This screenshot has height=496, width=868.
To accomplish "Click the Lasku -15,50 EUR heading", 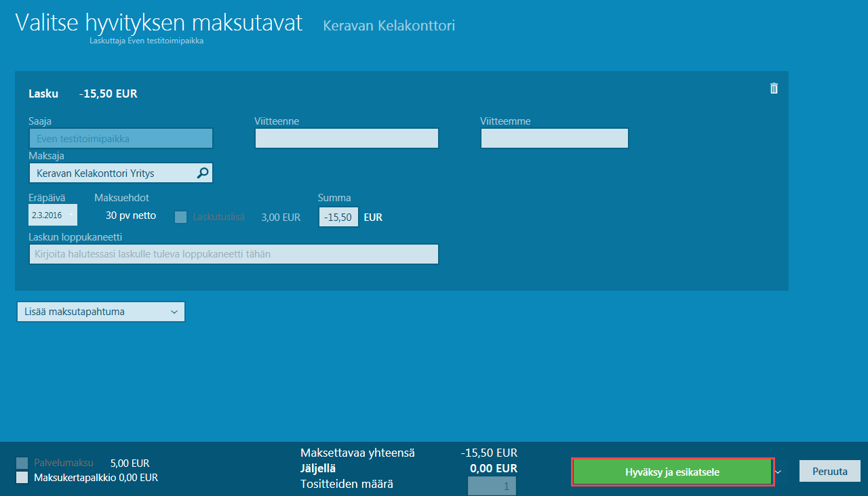I will [83, 94].
